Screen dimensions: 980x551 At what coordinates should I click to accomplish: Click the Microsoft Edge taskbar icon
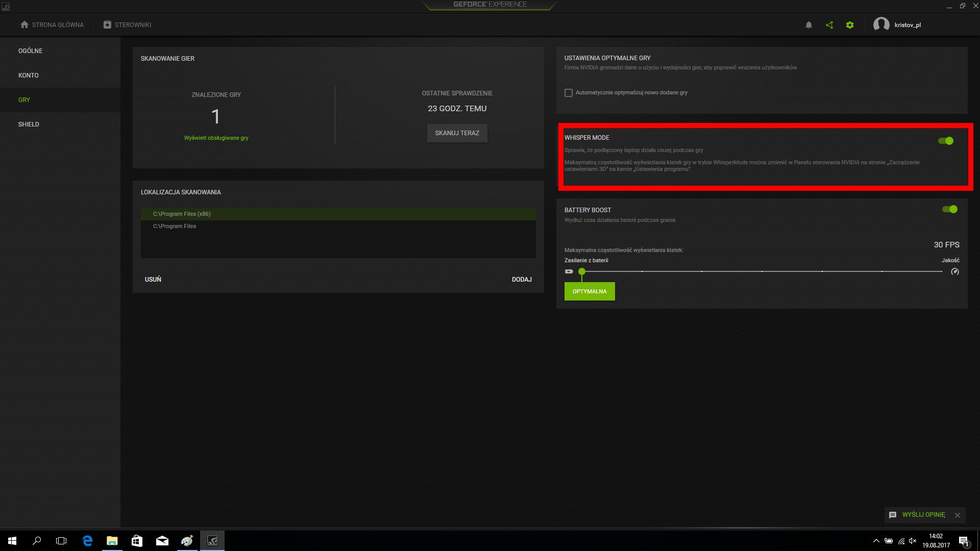click(x=87, y=540)
